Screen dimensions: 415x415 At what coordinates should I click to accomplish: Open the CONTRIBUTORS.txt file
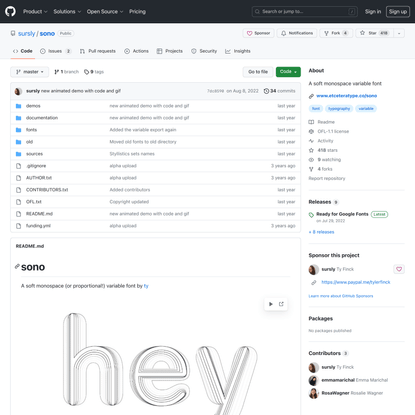47,190
